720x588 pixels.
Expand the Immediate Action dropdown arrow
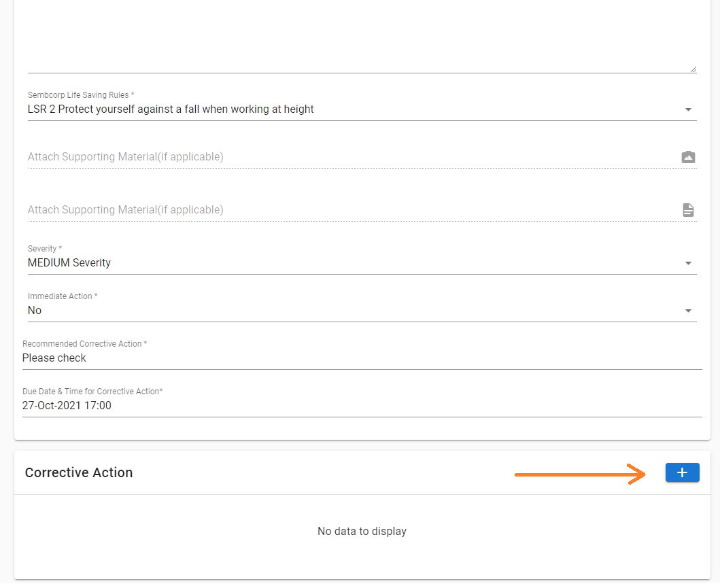pyautogui.click(x=688, y=311)
